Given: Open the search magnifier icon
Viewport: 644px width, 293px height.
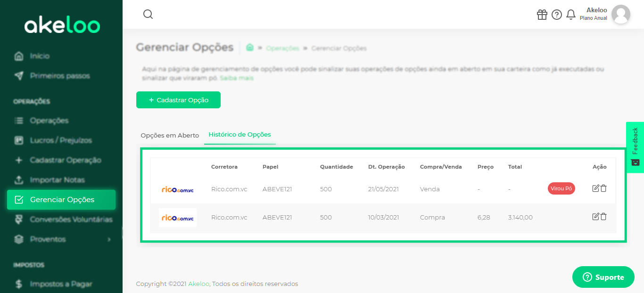Looking at the screenshot, I should coord(148,14).
